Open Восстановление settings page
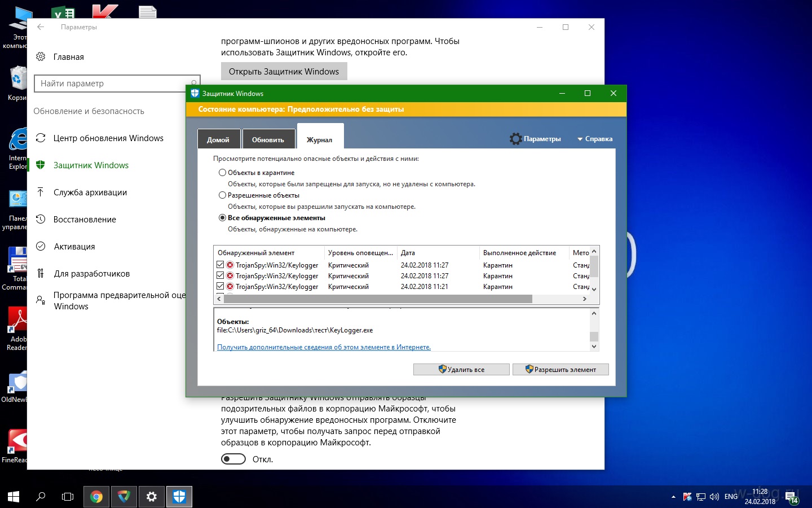 click(x=85, y=220)
